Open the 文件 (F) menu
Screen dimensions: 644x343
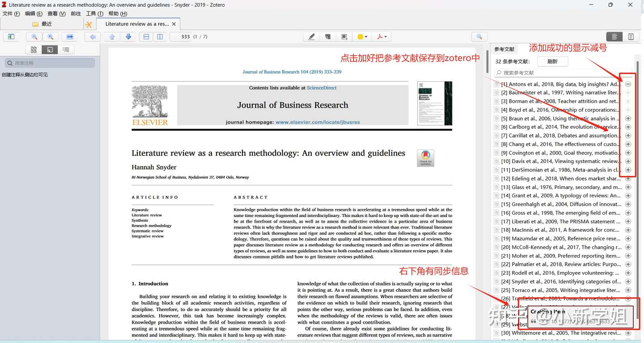[11, 14]
